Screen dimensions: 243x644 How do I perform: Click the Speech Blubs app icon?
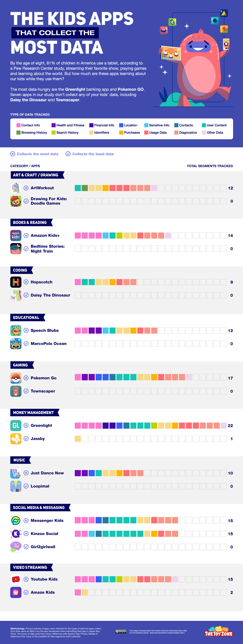tap(16, 331)
